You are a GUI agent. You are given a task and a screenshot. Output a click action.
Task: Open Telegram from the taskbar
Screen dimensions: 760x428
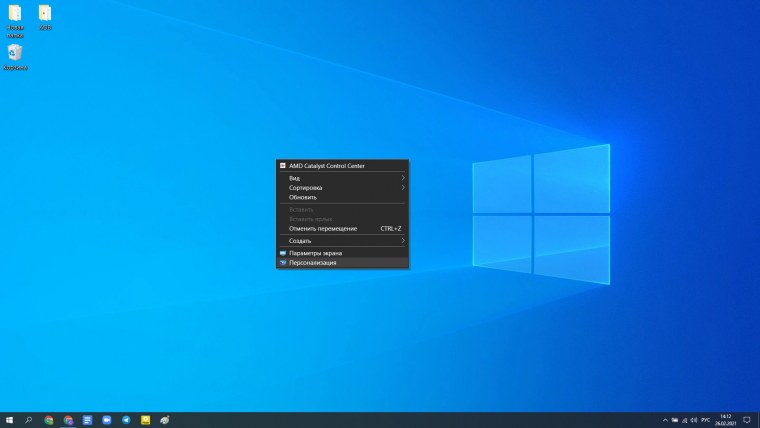coord(126,420)
